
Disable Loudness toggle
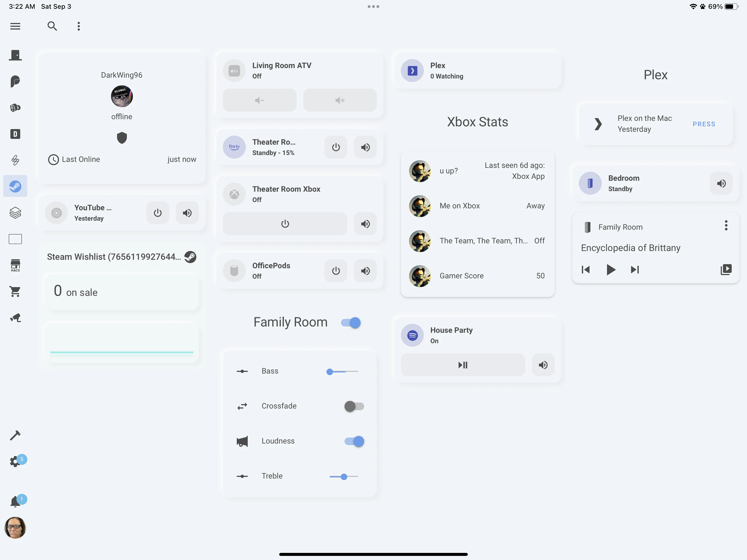click(x=354, y=441)
